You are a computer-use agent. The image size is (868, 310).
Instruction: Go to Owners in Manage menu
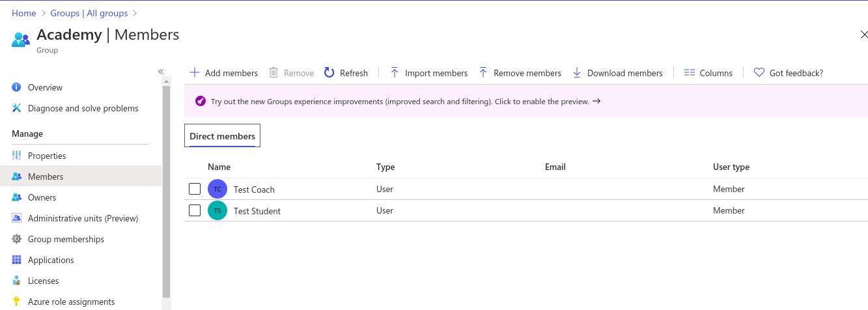click(42, 197)
